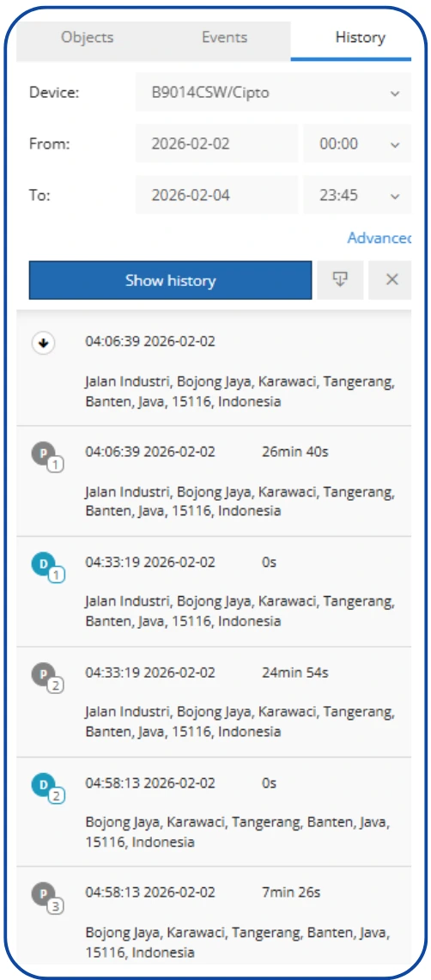The image size is (431, 980).
Task: Select the parking duration 7min 26s
Action: pos(291,892)
